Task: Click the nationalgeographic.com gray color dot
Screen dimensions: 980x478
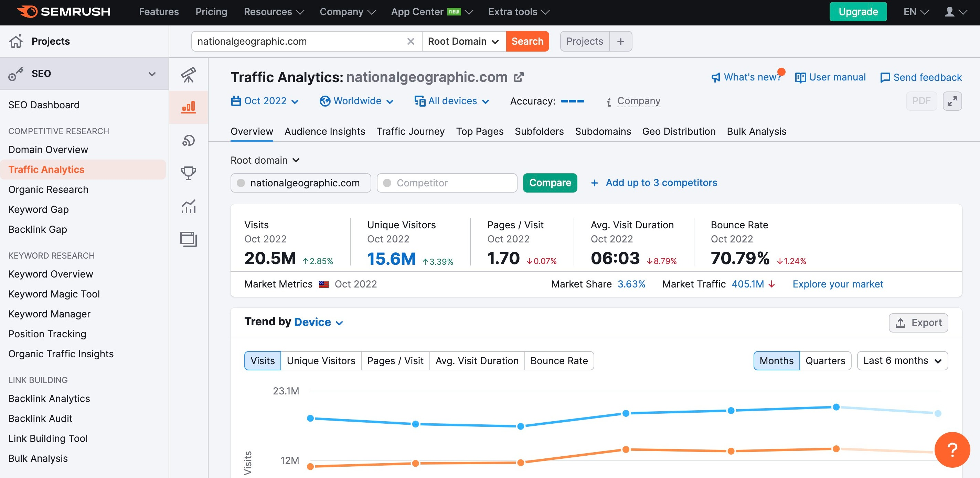Action: click(x=241, y=183)
